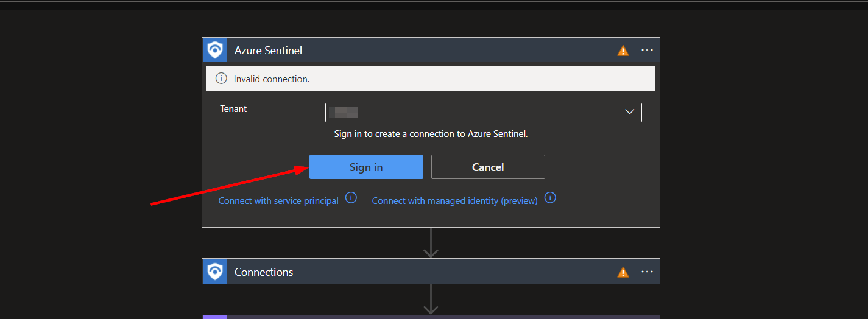Click the Azure Sentinel card title
The image size is (868, 319).
(x=268, y=51)
